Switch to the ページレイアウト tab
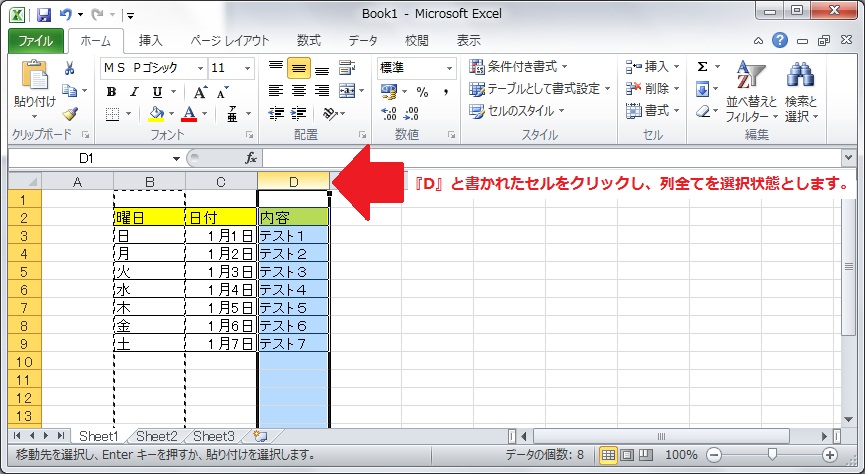Image resolution: width=865 pixels, height=474 pixels. [230, 41]
